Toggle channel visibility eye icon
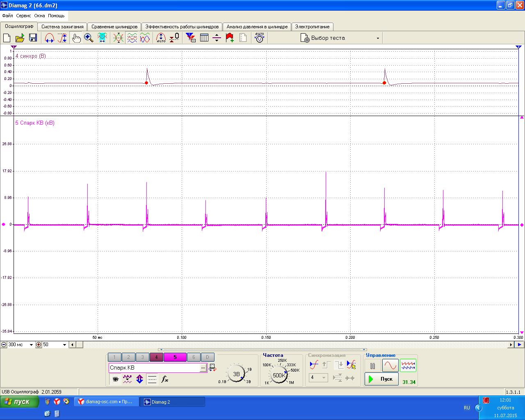The image size is (525, 420). (x=116, y=379)
